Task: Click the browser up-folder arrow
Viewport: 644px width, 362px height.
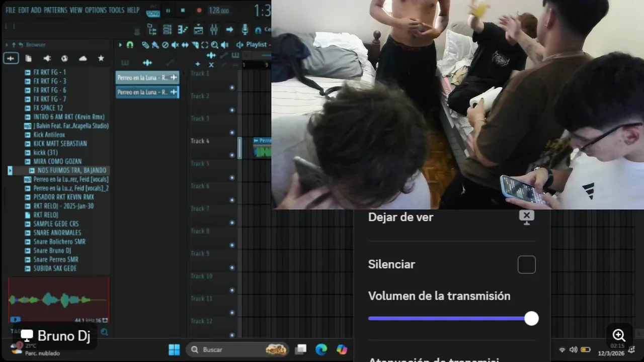Action: tap(14, 45)
